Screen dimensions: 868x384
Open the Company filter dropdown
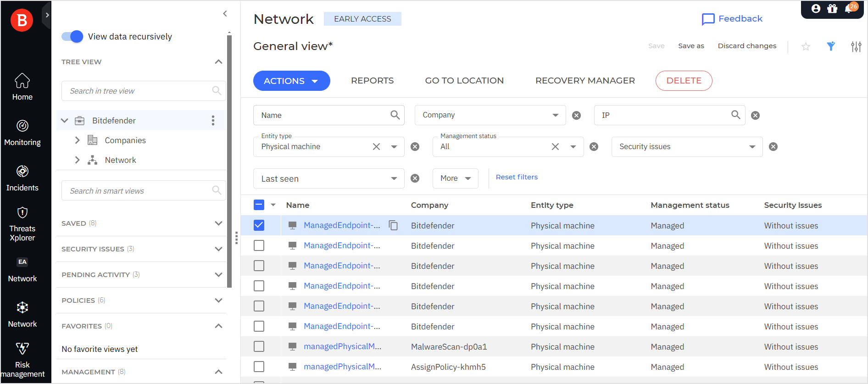pos(490,115)
